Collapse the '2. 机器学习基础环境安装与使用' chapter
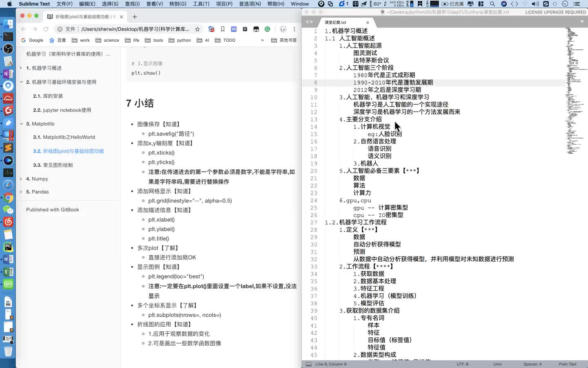Screen dimensions: 588x368 (x=21, y=82)
